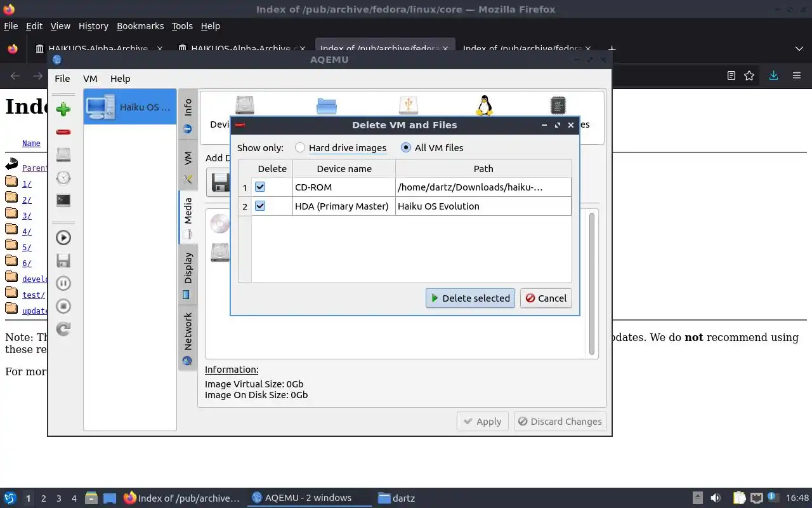Switch to the Display tab
This screenshot has width=812, height=508.
pos(188,274)
